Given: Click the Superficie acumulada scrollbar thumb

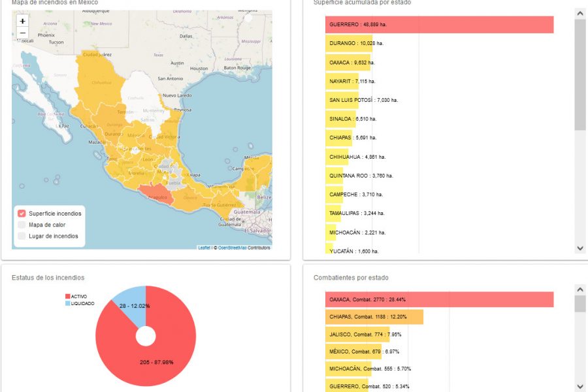Looking at the screenshot, I should point(580,74).
